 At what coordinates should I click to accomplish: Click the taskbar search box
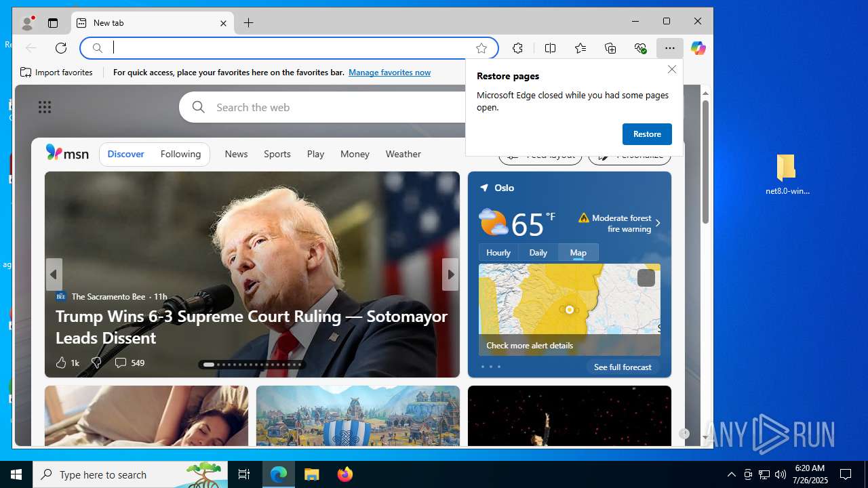[130, 474]
